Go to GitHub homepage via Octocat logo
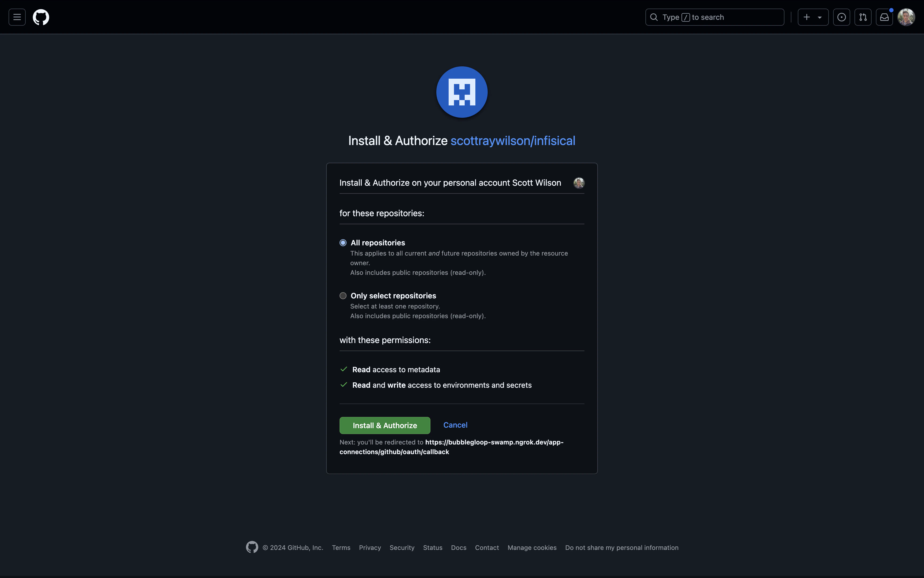Screen dimensions: 924x578 41,17
